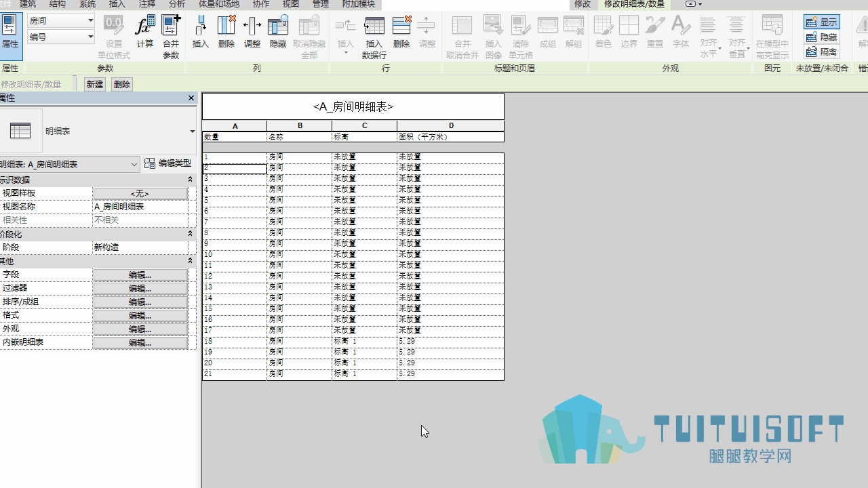Toggle 隐藏 for unplaced rooms
This screenshot has height=488, width=868.
tap(822, 37)
